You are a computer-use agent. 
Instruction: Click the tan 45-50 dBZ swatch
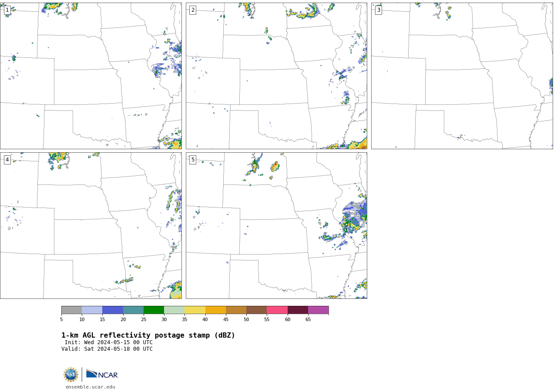pyautogui.click(x=236, y=310)
